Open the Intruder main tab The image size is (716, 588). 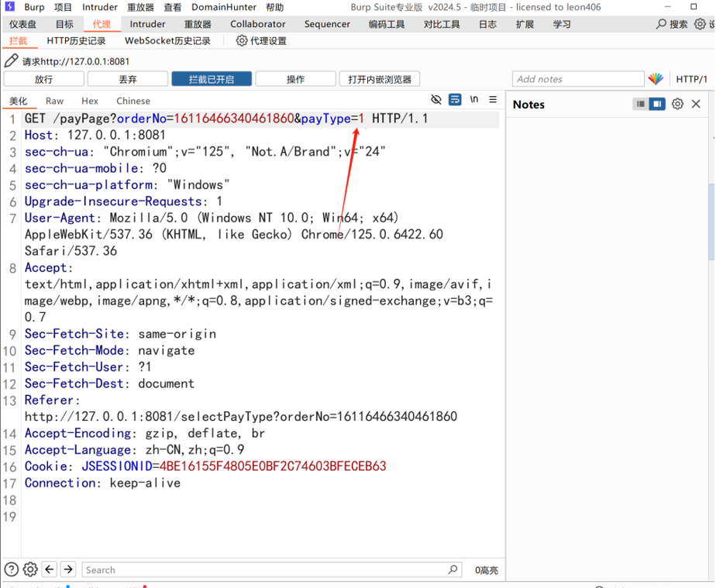147,24
